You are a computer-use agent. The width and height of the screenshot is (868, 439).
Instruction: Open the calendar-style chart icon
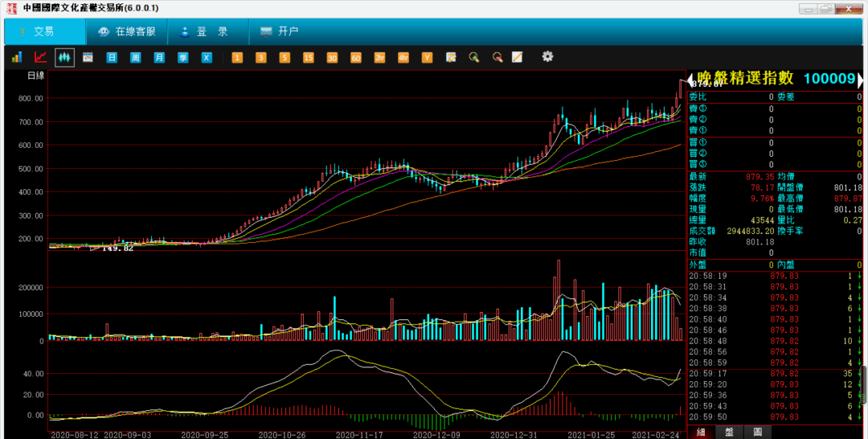88,57
